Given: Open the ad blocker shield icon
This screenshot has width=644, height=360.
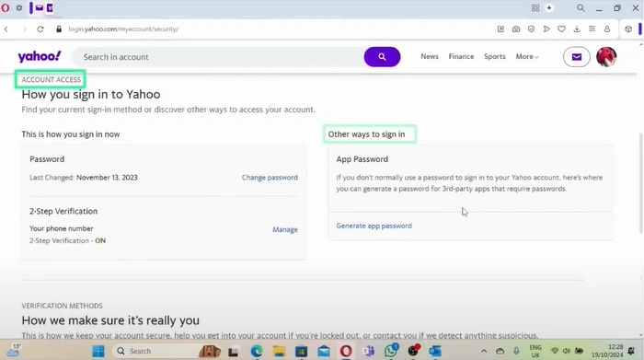Looking at the screenshot, I should click(x=531, y=29).
